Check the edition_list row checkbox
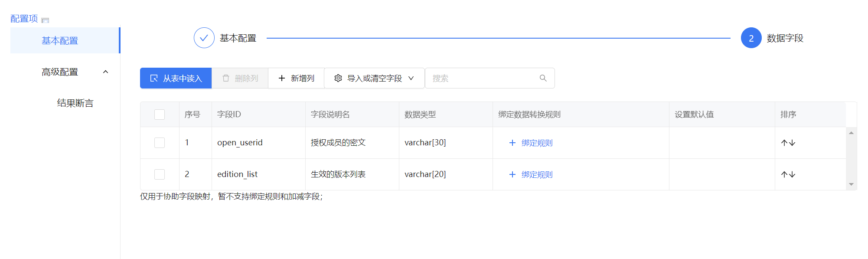 click(160, 174)
